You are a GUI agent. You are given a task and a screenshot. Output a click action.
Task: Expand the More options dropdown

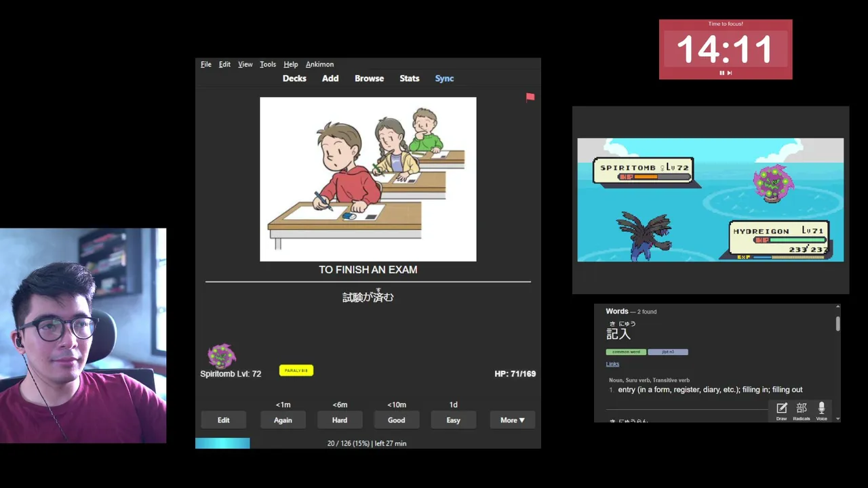[512, 420]
